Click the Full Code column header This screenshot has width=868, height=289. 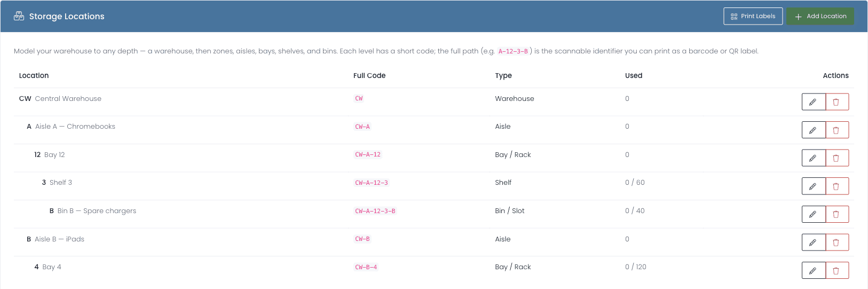tap(369, 76)
